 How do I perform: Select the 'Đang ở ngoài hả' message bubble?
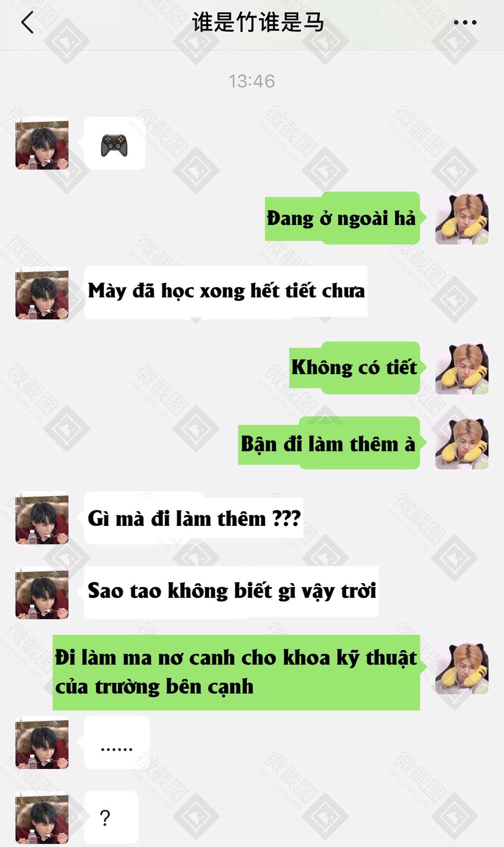click(342, 218)
